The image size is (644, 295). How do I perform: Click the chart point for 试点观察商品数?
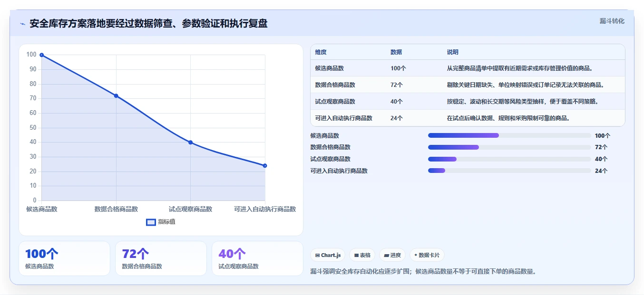[190, 143]
